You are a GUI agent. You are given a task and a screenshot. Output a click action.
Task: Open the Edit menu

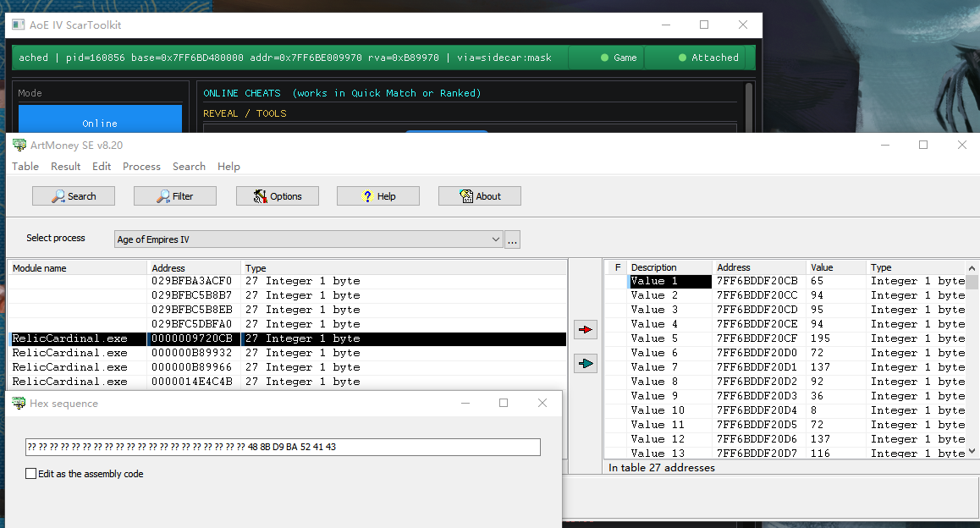click(102, 166)
